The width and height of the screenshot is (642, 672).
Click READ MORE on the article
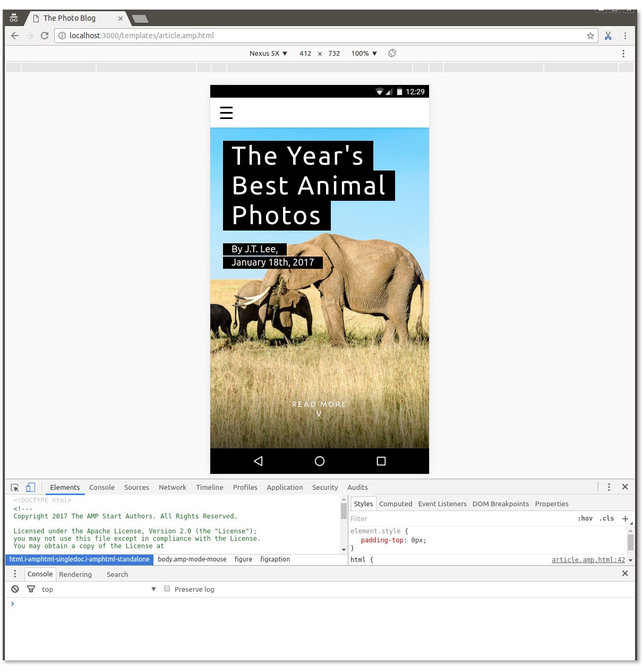tap(319, 405)
